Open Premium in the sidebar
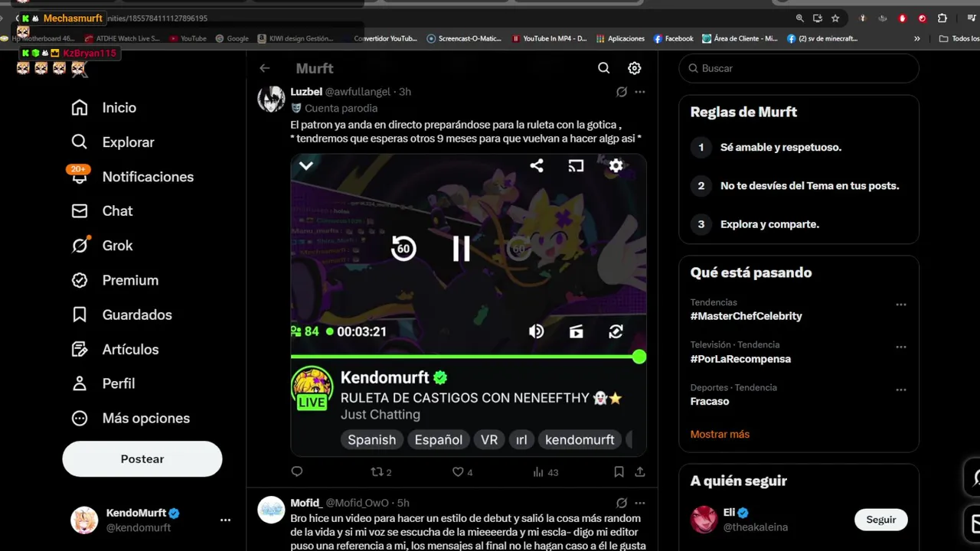Screen dimensions: 980x551 coord(115,280)
